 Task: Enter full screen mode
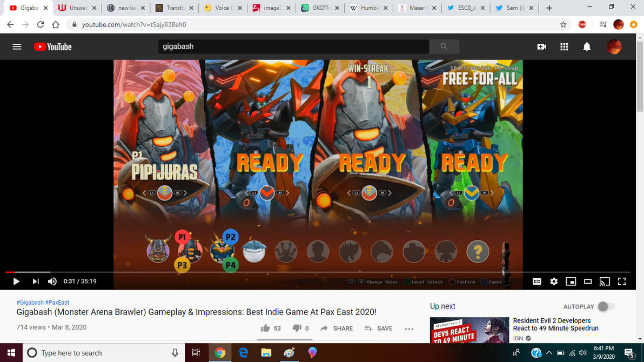click(622, 281)
